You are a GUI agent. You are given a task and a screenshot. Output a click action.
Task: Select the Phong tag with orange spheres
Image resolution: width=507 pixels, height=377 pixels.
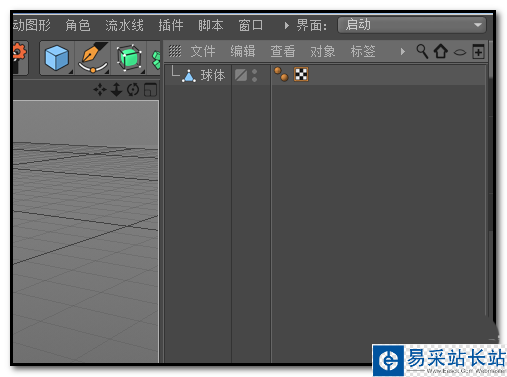click(x=281, y=74)
